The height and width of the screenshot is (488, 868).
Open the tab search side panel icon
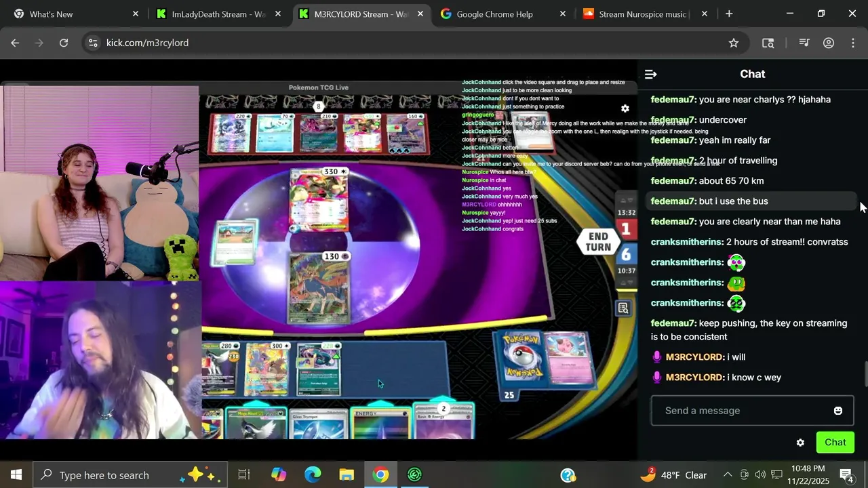(x=768, y=43)
